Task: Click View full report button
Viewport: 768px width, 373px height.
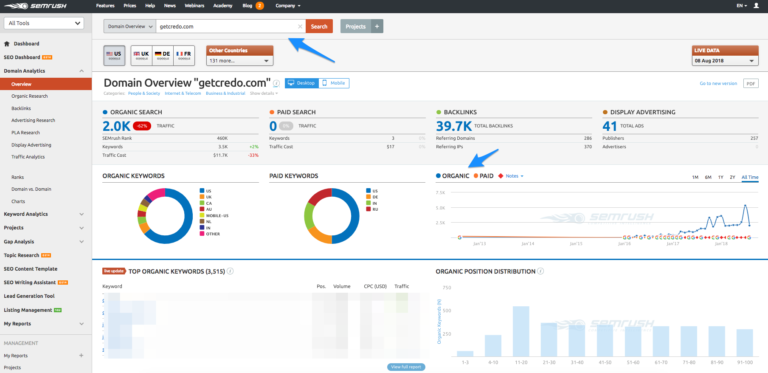Action: [x=406, y=367]
